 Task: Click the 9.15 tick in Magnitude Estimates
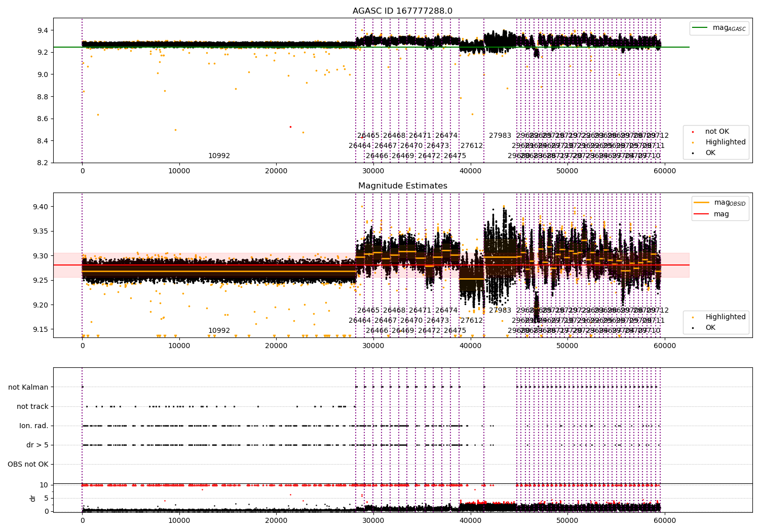point(41,329)
